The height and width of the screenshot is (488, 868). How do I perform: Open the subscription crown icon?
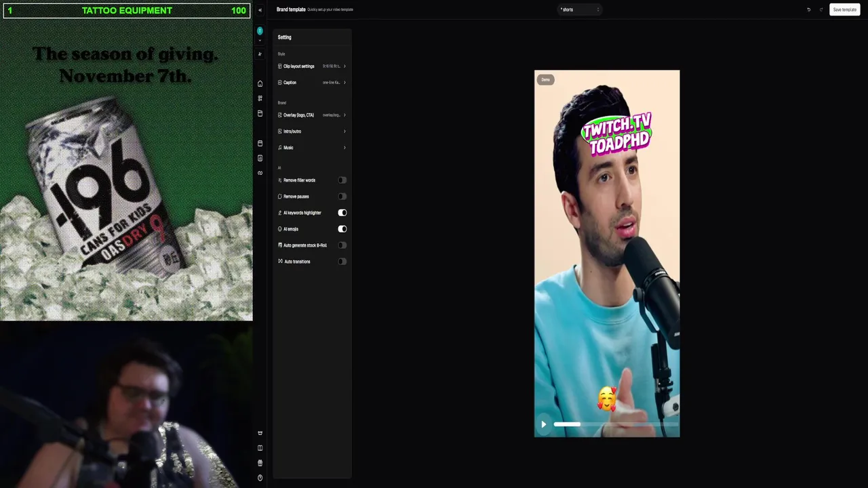pyautogui.click(x=260, y=433)
